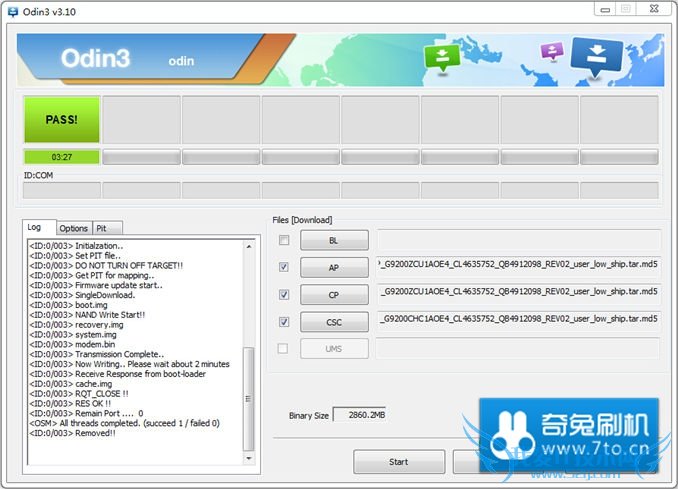Click log line 'DO NOT TURN OFF TARGET!!'
The height and width of the screenshot is (489, 678).
pyautogui.click(x=106, y=265)
